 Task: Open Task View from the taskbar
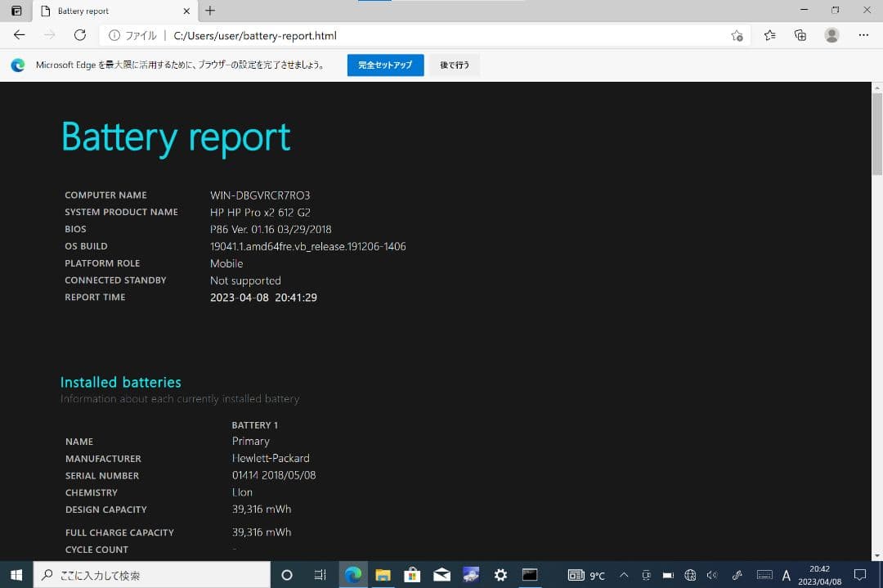320,575
